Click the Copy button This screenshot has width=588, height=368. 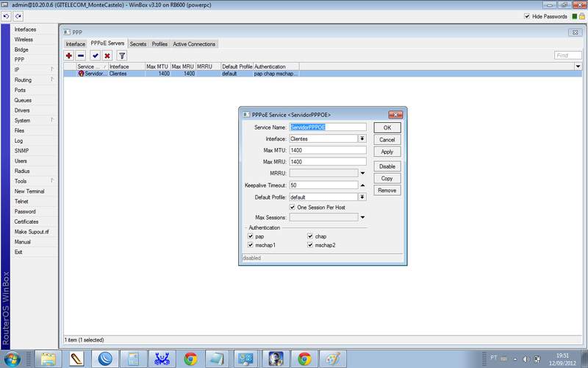(387, 178)
